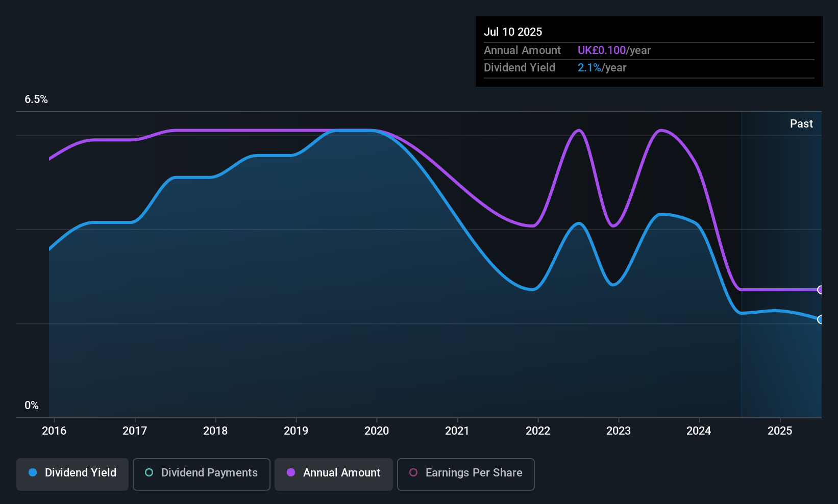Screen dimensions: 838x504
Task: Click the purple Annual Amount legend dot
Action: (x=291, y=472)
